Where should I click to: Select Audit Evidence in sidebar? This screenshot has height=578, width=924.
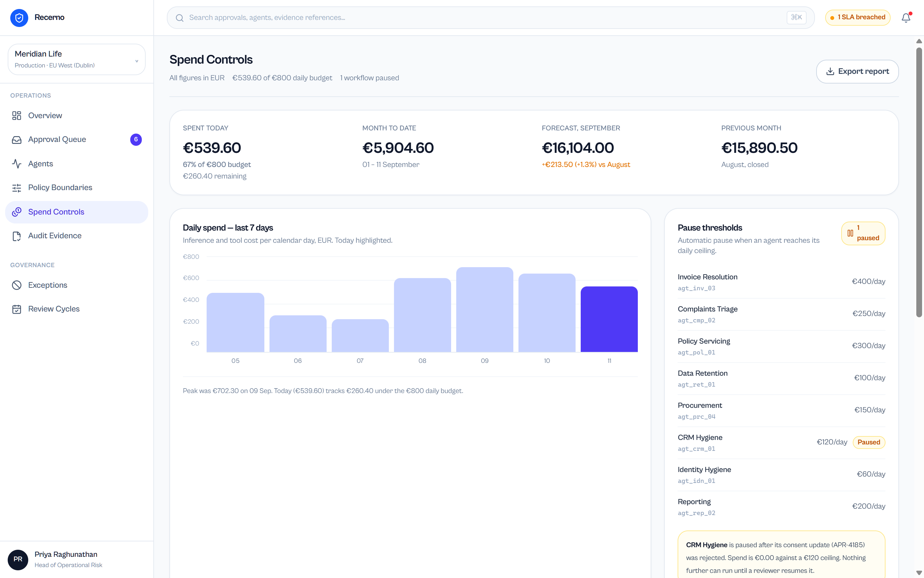coord(77,236)
